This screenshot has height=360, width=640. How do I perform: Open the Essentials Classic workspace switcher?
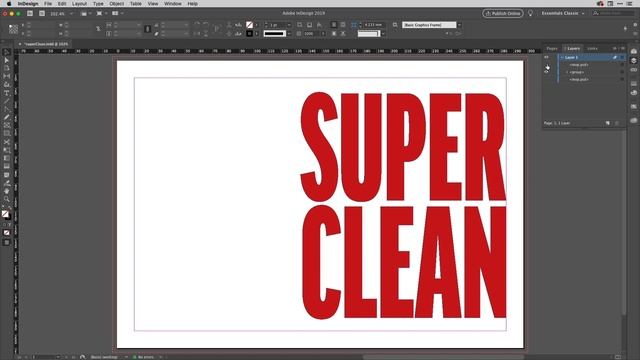pos(563,13)
